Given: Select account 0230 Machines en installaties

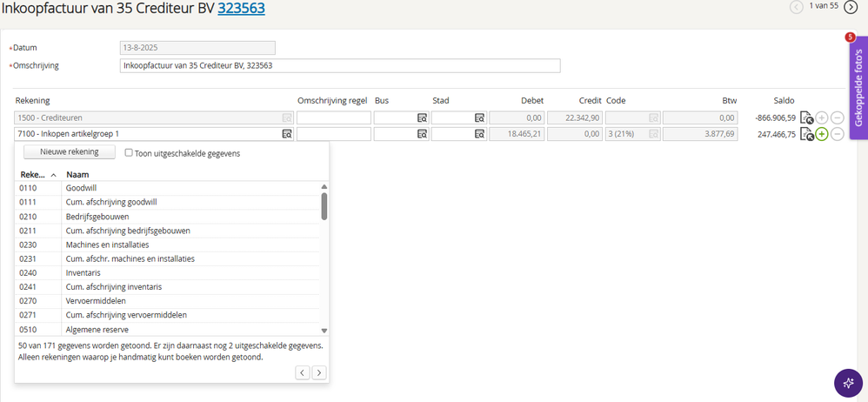Looking at the screenshot, I should click(167, 245).
